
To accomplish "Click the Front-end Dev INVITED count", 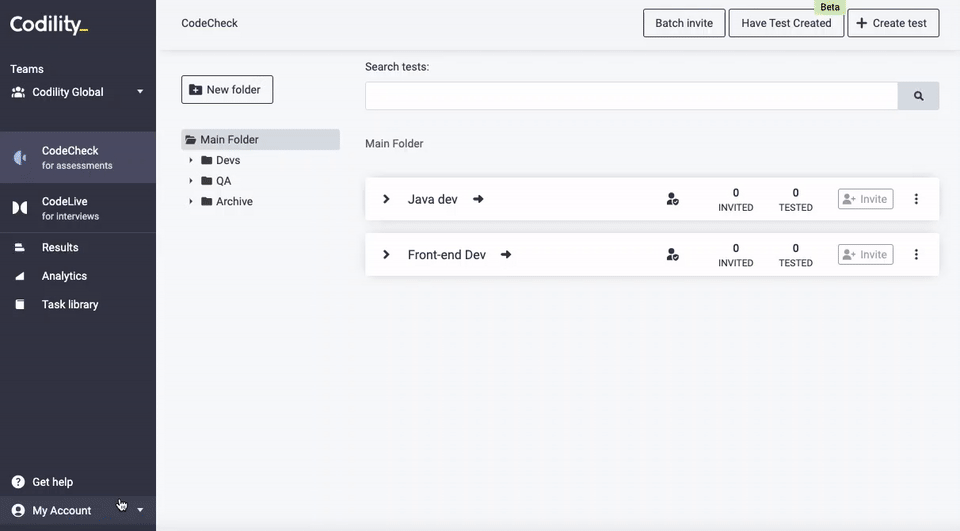I will [x=735, y=255].
